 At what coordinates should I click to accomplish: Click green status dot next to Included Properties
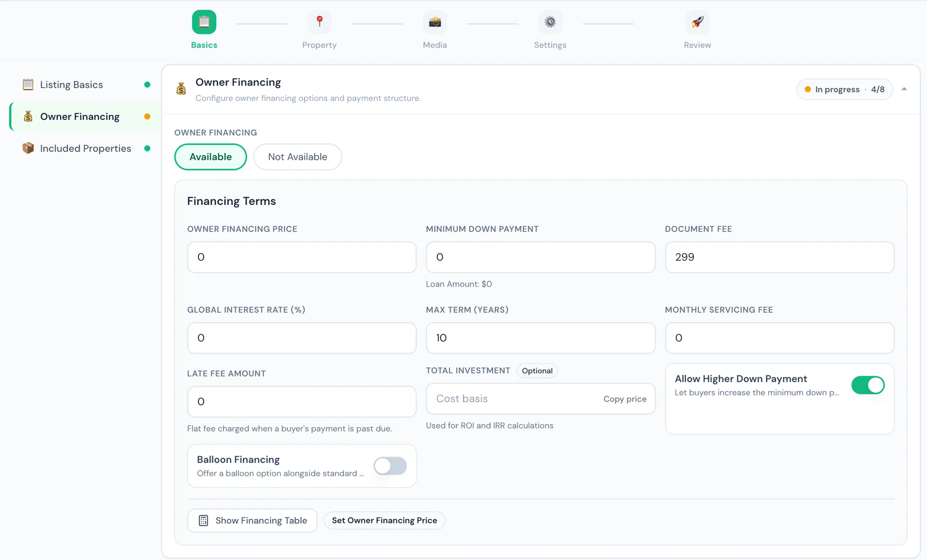[x=147, y=148]
